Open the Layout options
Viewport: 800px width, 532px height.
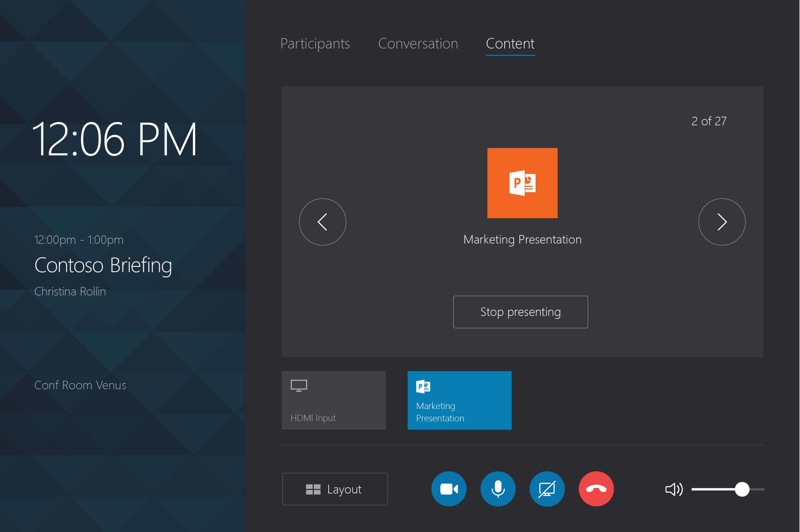tap(335, 489)
